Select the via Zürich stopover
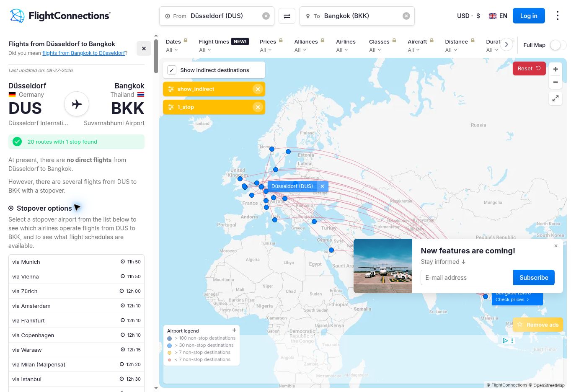The width and height of the screenshot is (571, 392). pos(76,291)
